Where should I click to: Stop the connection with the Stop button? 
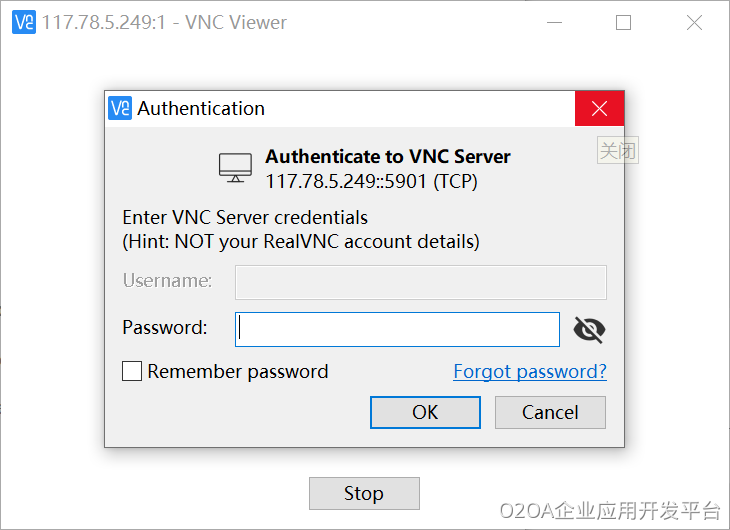click(x=364, y=493)
